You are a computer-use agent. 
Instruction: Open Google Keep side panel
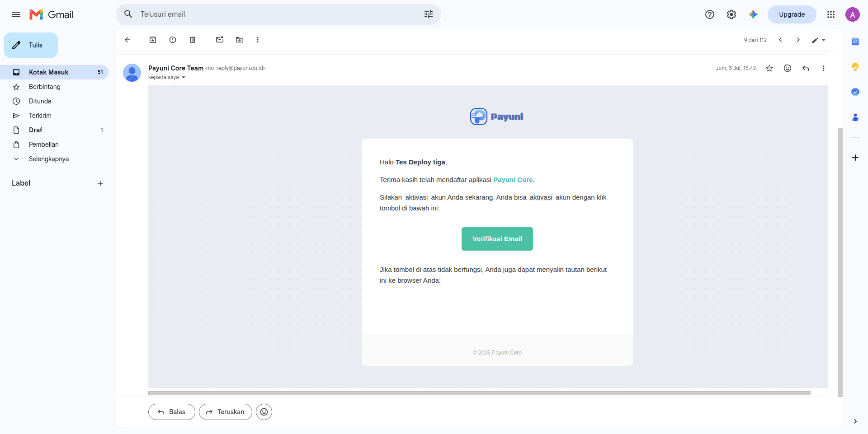point(855,67)
